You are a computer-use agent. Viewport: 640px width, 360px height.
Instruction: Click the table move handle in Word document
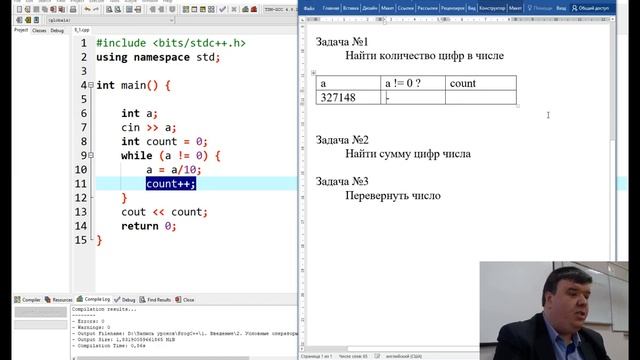click(313, 73)
